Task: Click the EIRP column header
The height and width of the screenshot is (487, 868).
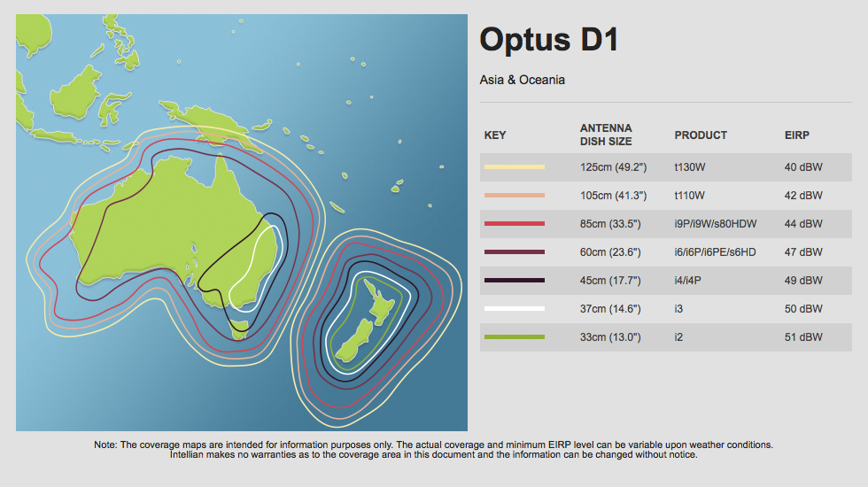Action: point(797,135)
